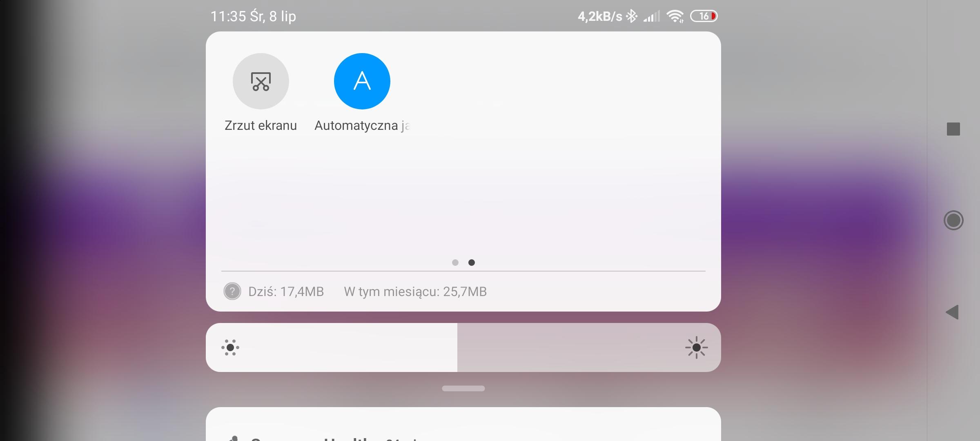Viewport: 980px width, 441px height.
Task: Tap the Zrzut ekranu screenshot icon
Action: tap(261, 81)
